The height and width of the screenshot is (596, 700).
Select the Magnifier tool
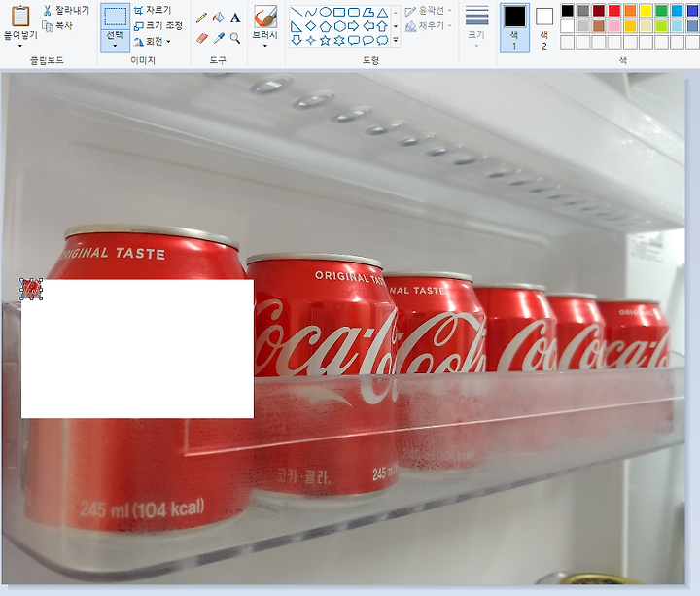[235, 38]
